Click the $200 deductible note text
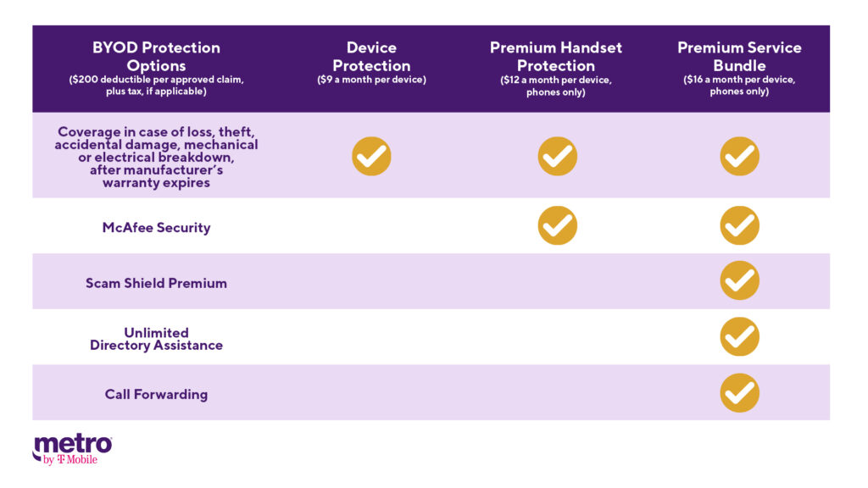The width and height of the screenshot is (868, 488). coord(156,86)
